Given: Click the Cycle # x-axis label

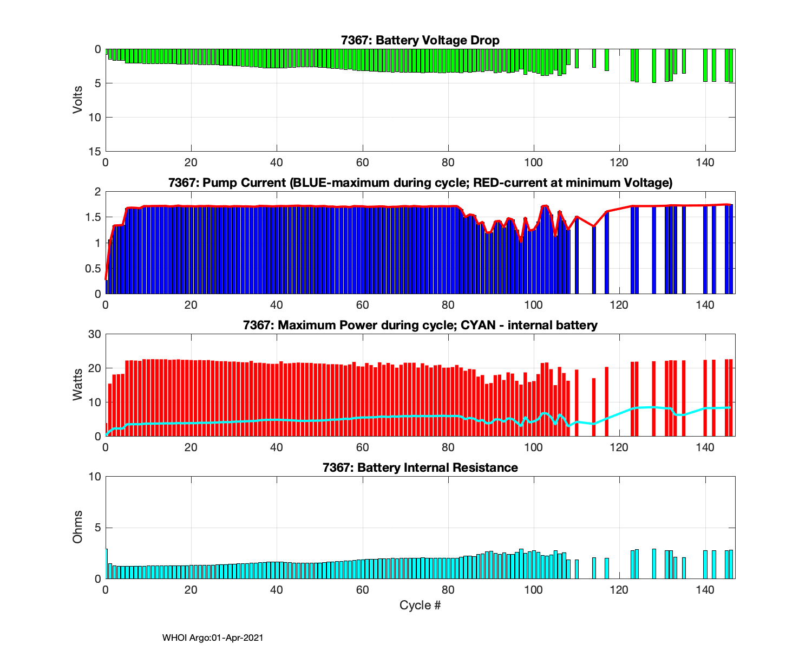Looking at the screenshot, I should tap(420, 605).
